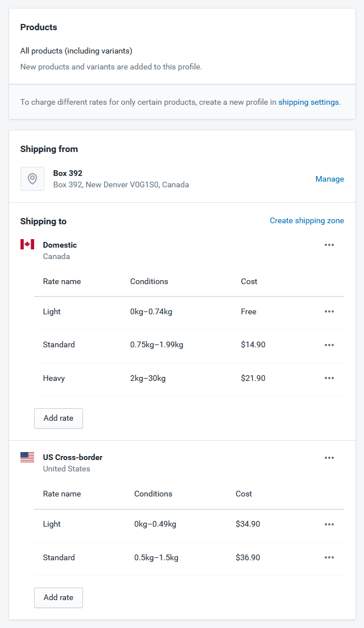364x628 pixels.
Task: Open the US Cross-border zone options menu
Action: coord(329,458)
